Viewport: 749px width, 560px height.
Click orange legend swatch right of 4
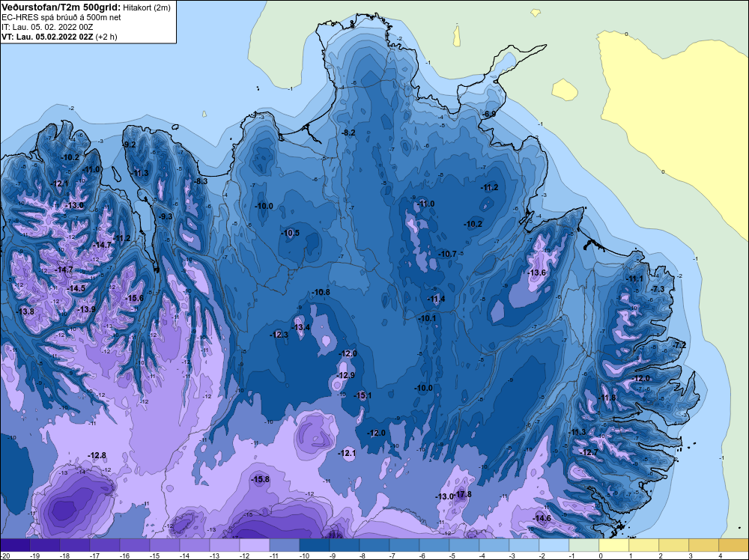734,546
